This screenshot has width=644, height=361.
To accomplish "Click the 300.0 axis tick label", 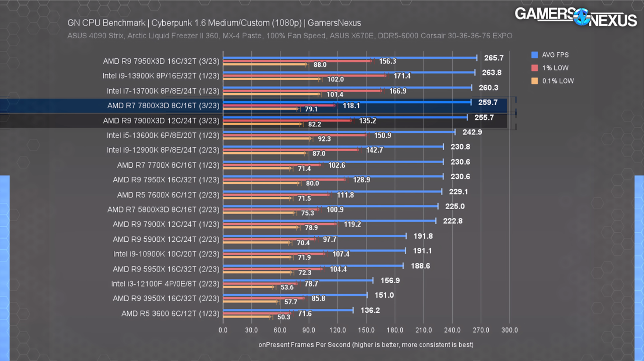I will (x=510, y=330).
